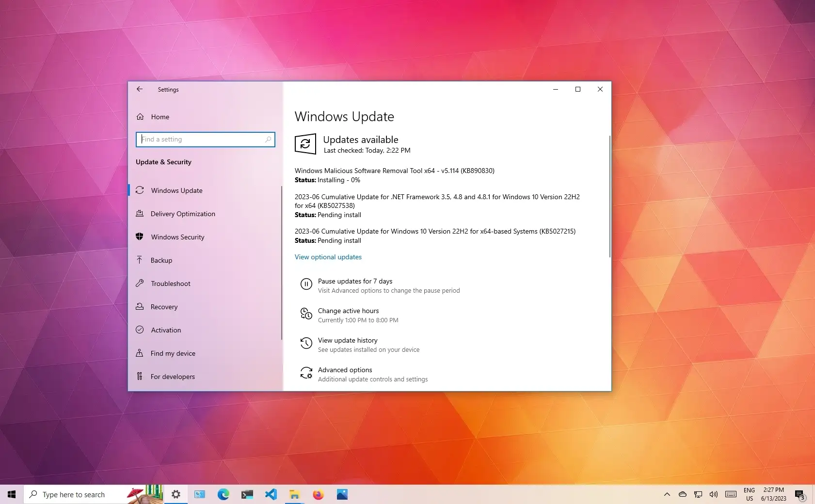This screenshot has height=504, width=815.
Task: Show hidden system tray icons
Action: 667,494
